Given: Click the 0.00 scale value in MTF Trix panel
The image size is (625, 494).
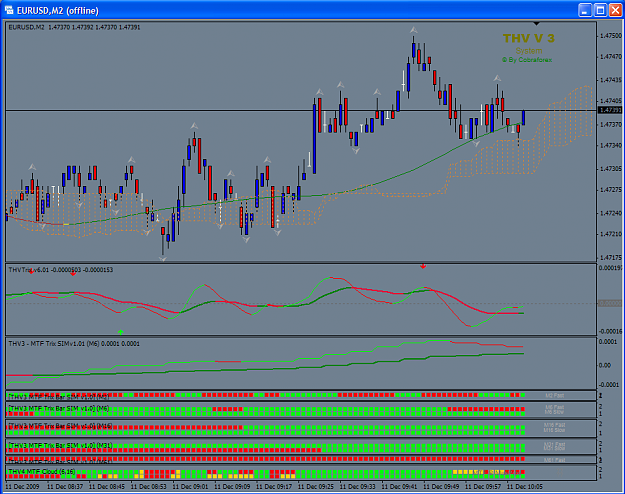Looking at the screenshot, I should pos(605,365).
